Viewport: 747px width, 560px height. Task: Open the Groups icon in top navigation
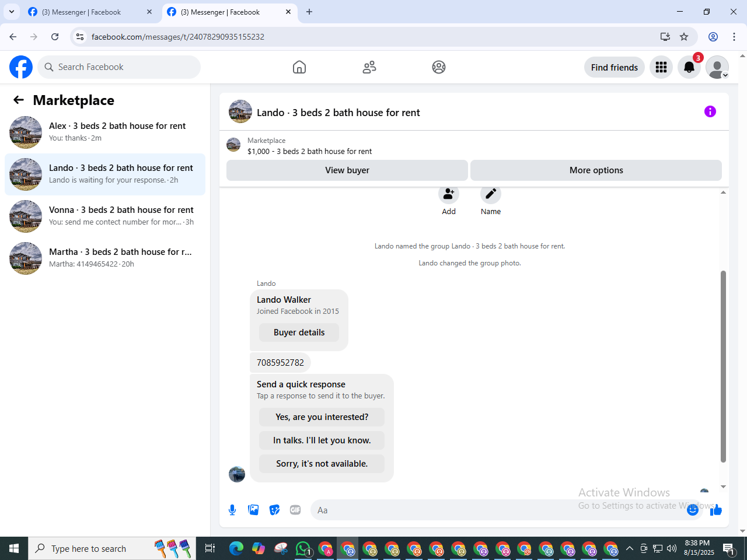439,67
